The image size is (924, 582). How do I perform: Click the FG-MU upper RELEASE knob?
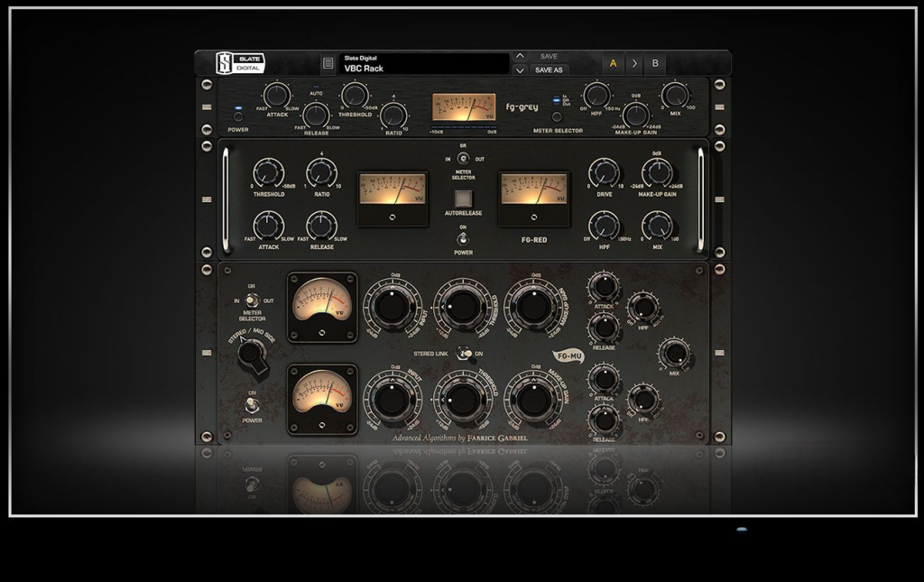click(x=604, y=328)
